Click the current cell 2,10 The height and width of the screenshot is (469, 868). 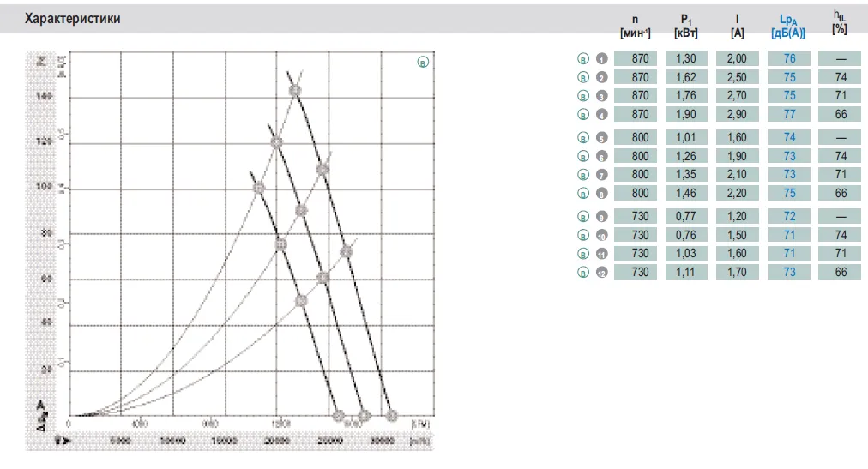[x=738, y=175]
